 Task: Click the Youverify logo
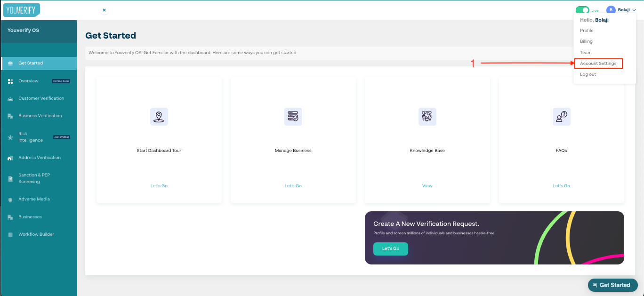pos(22,10)
